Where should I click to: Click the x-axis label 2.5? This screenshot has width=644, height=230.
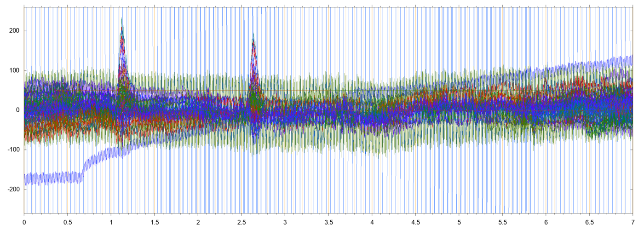[x=241, y=222]
